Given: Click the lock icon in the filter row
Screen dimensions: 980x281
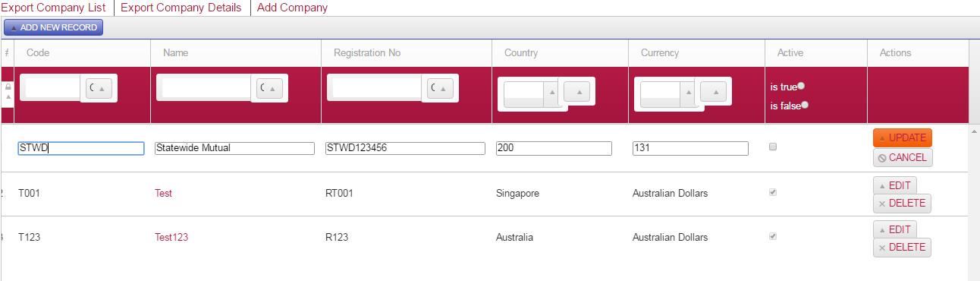Looking at the screenshot, I should (8, 87).
